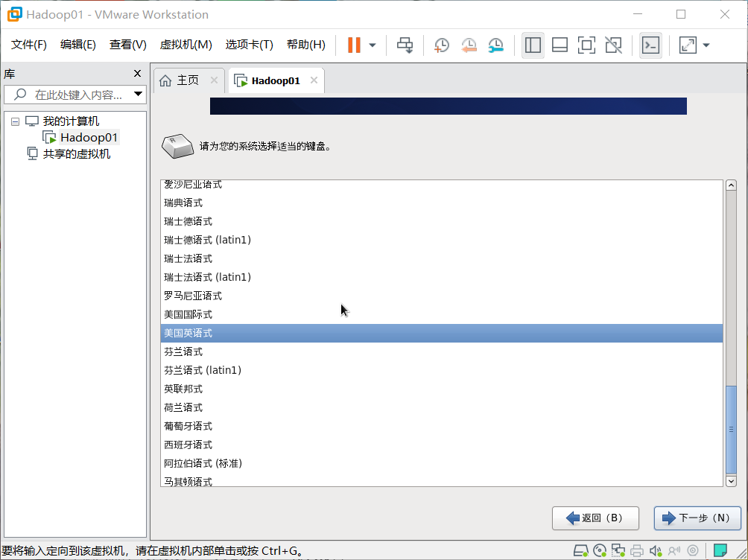Click the network adapter status icon

click(618, 551)
